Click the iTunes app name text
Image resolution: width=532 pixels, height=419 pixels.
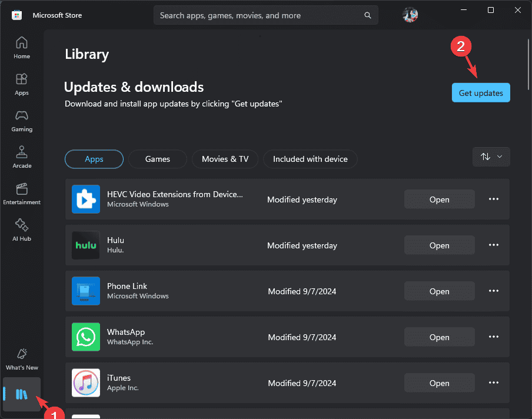tap(119, 378)
